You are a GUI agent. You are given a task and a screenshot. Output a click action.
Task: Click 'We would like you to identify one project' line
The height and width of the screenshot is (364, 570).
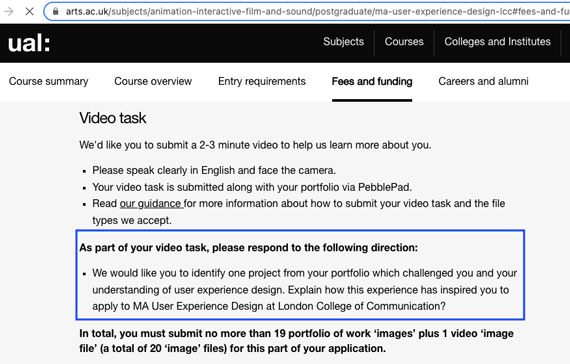(x=304, y=273)
